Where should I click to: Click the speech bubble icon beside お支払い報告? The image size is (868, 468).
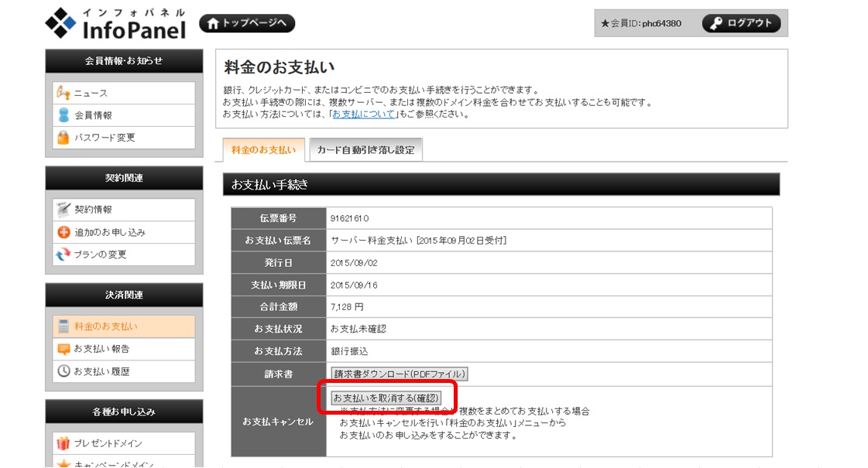(63, 349)
